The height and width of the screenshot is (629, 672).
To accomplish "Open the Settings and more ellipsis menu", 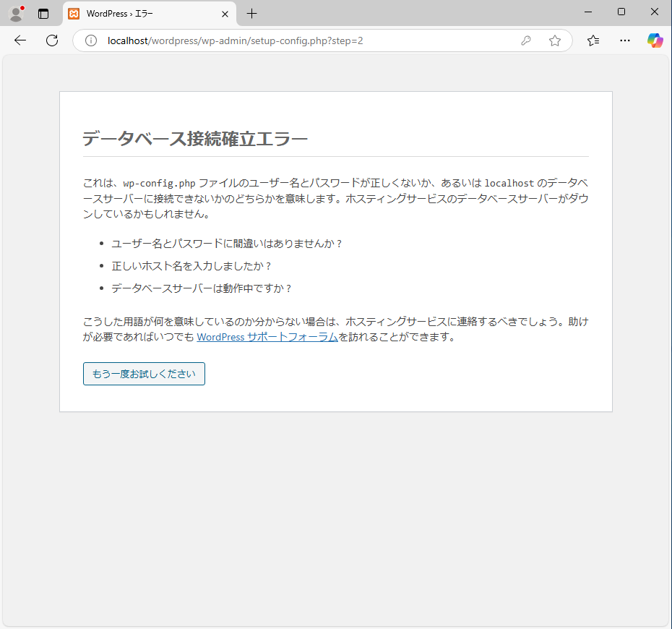I will [625, 40].
